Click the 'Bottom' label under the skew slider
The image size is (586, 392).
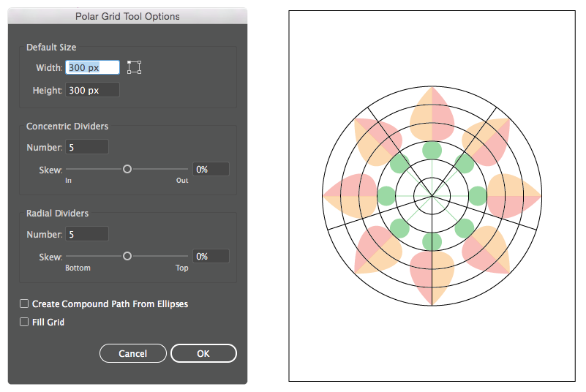tap(78, 268)
